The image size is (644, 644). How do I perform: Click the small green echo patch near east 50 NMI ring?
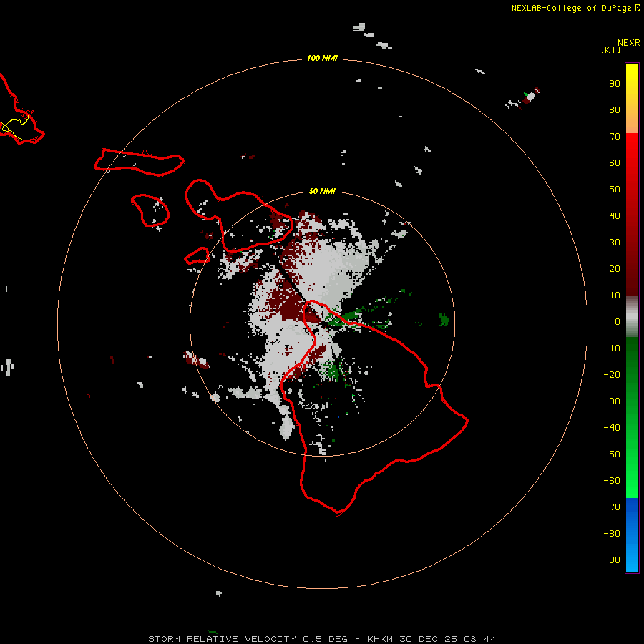click(444, 319)
